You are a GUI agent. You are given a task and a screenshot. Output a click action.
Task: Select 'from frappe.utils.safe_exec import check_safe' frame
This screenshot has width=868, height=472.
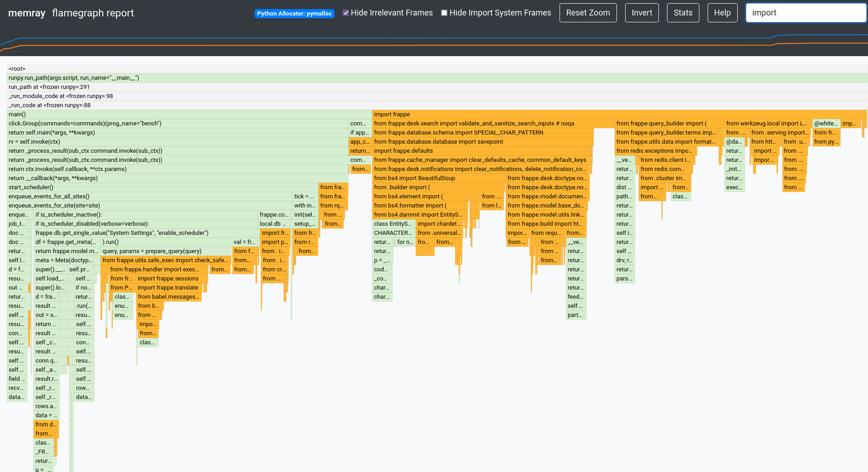[x=166, y=260]
